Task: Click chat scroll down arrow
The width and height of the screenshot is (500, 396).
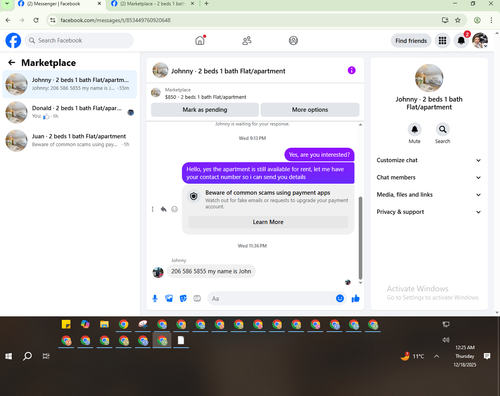Action: coord(360,283)
